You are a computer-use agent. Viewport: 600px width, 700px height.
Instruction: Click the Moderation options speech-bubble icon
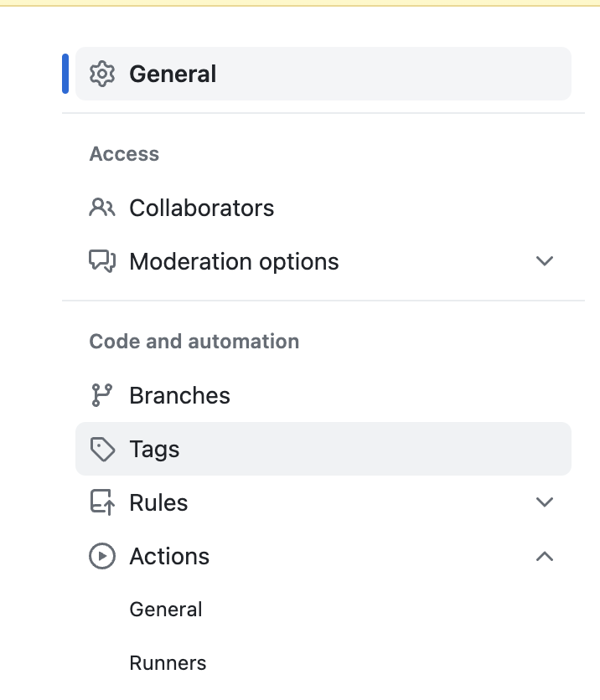point(102,261)
